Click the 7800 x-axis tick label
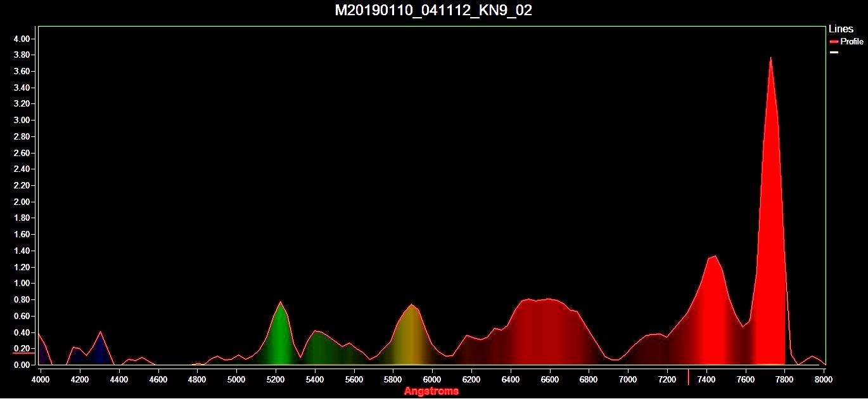Image resolution: width=868 pixels, height=399 pixels. tap(784, 379)
